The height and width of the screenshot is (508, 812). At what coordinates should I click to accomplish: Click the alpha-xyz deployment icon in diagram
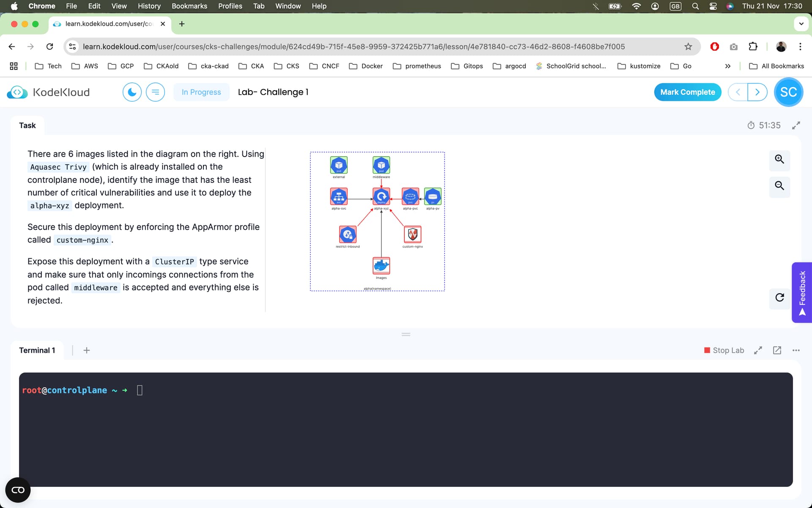point(381,196)
